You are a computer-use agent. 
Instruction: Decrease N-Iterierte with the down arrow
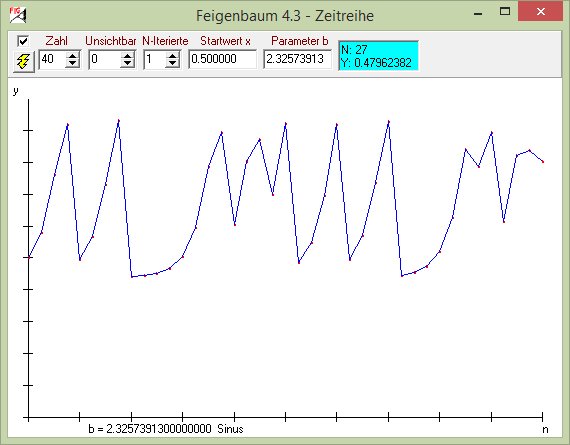coord(172,63)
